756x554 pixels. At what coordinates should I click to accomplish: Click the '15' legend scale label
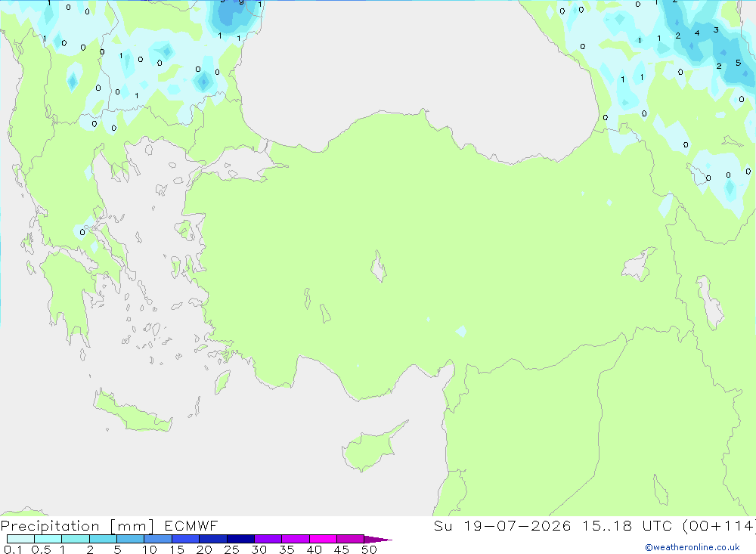(177, 549)
